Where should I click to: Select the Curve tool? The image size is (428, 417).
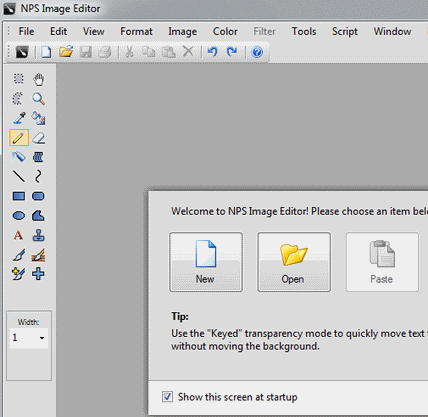(38, 176)
